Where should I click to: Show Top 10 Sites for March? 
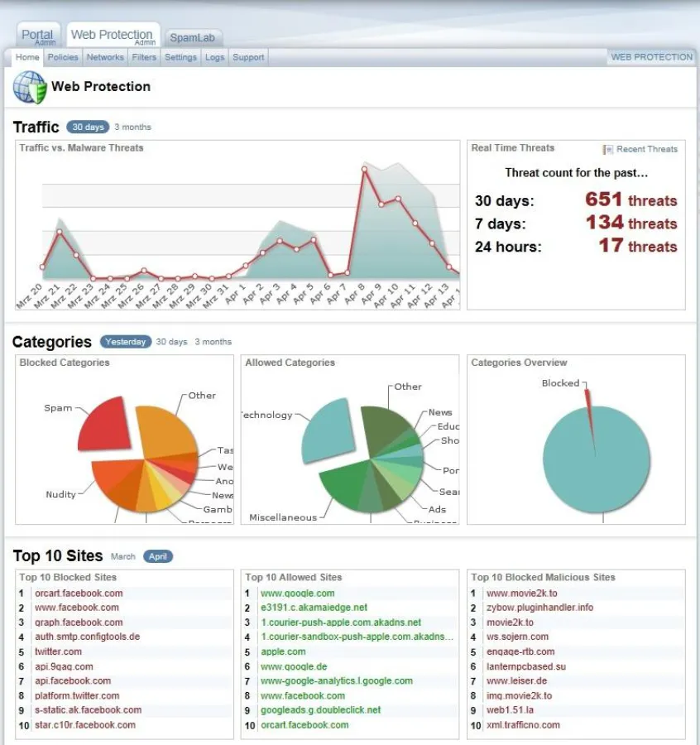click(x=122, y=556)
